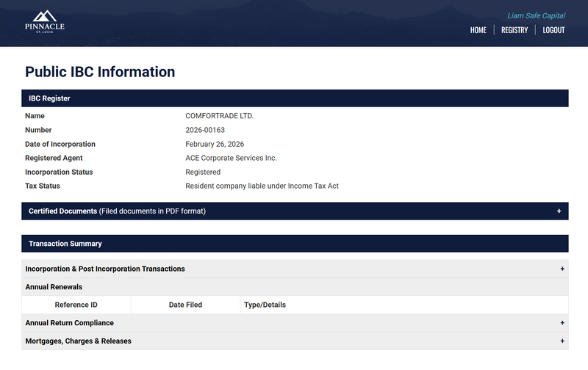The height and width of the screenshot is (370, 588).
Task: Select the company name COMFORTRADE LTD.
Action: pyautogui.click(x=219, y=116)
